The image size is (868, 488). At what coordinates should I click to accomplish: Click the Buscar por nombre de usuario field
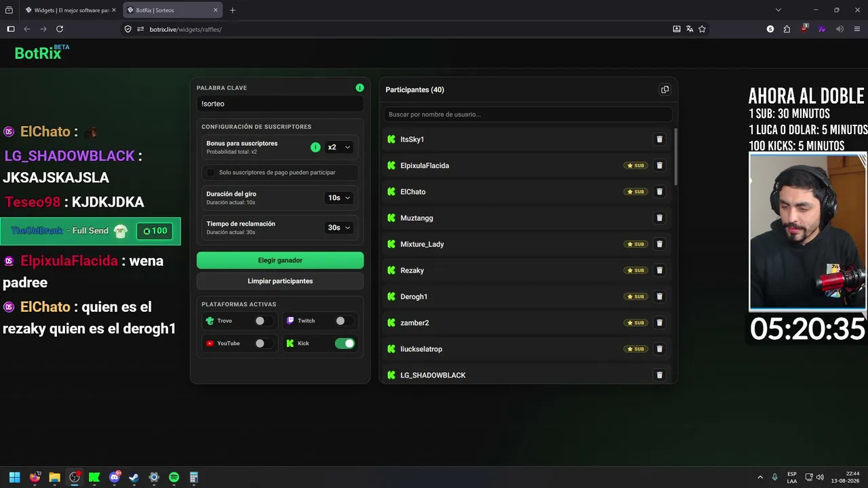coord(528,115)
